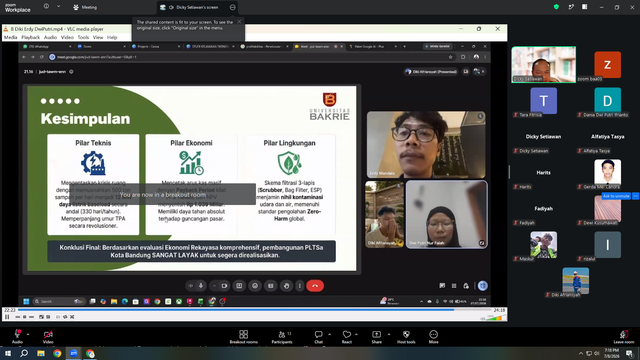Open Zoom Breakout rooms panel
The width and height of the screenshot is (640, 360).
click(243, 337)
